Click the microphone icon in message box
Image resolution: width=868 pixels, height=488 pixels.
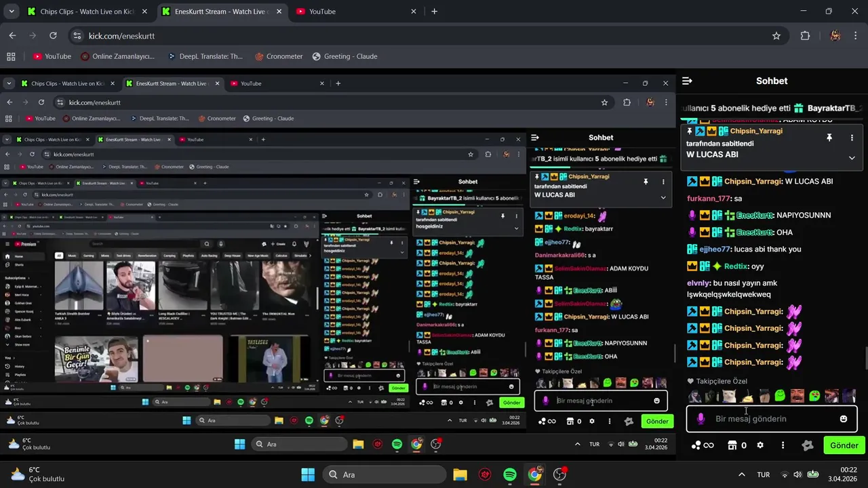pyautogui.click(x=701, y=419)
